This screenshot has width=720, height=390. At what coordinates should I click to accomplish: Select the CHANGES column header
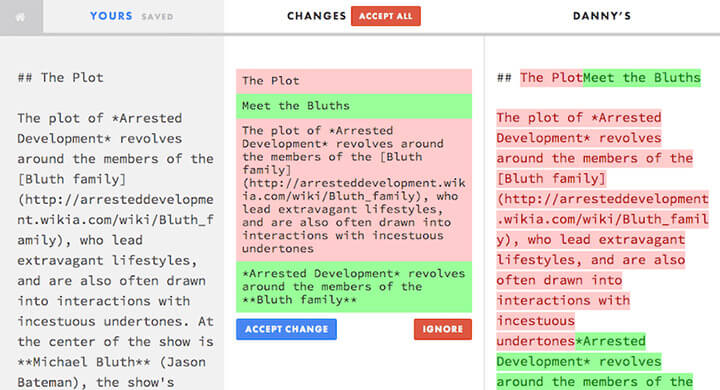point(316,16)
